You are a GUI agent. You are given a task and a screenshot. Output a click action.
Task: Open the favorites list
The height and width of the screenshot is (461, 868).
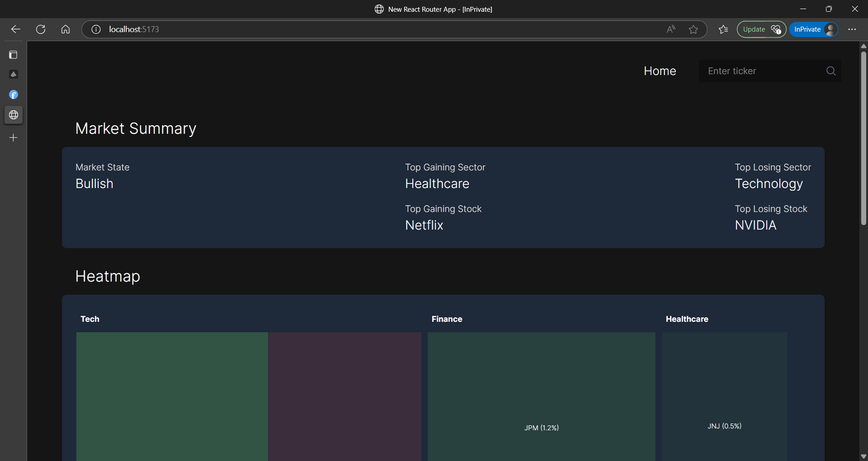point(723,29)
